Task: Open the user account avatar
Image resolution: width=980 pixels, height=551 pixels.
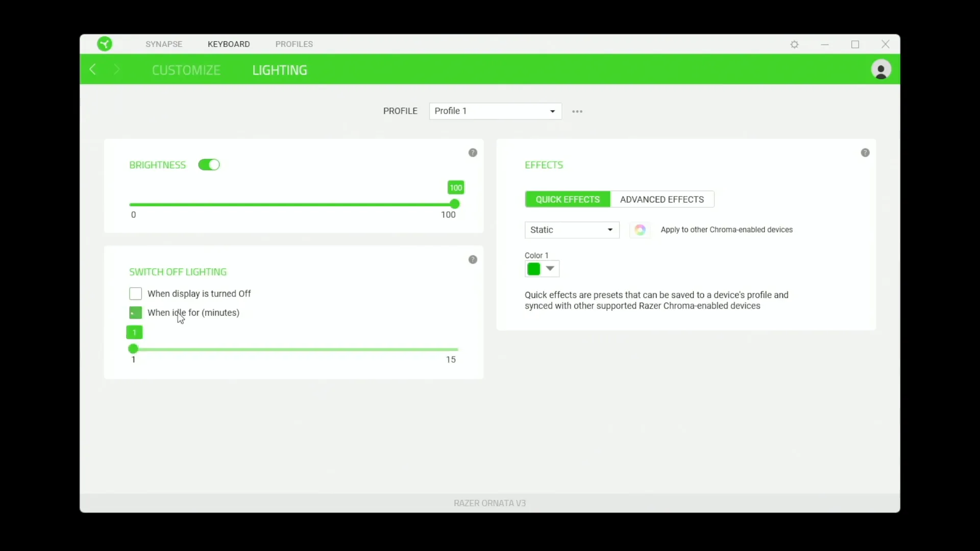Action: (881, 69)
